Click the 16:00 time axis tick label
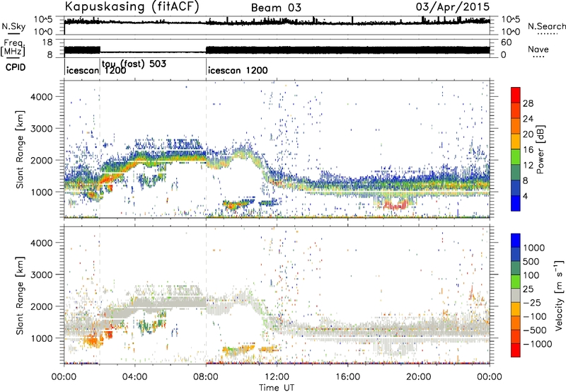566x392 pixels. click(x=347, y=377)
